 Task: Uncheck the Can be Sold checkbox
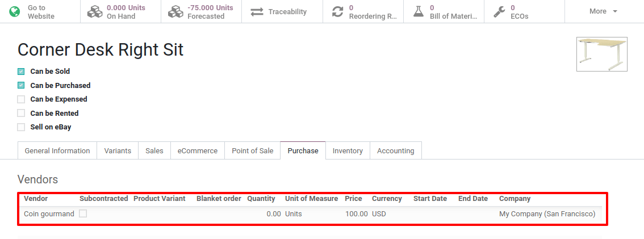click(21, 72)
